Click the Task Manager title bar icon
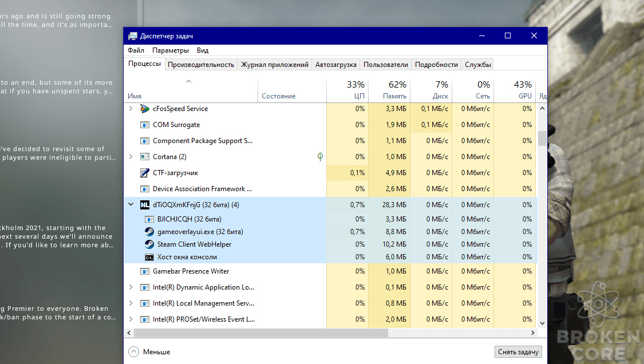The width and height of the screenshot is (644, 364). [x=132, y=36]
